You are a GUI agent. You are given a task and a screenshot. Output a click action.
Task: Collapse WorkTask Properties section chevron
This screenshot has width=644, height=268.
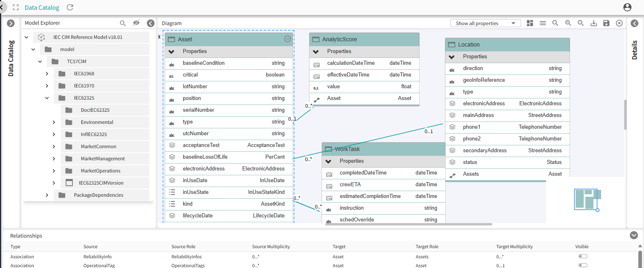(328, 162)
